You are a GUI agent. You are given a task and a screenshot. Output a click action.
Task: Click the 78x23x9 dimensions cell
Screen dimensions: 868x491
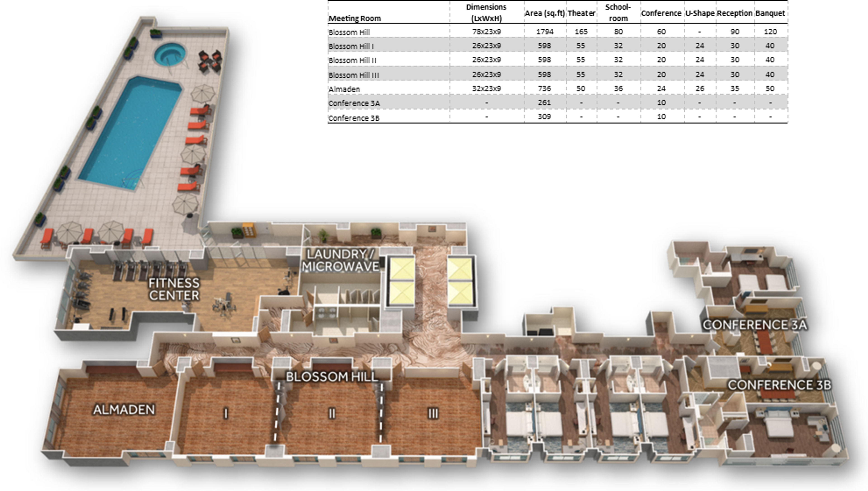coord(486,32)
